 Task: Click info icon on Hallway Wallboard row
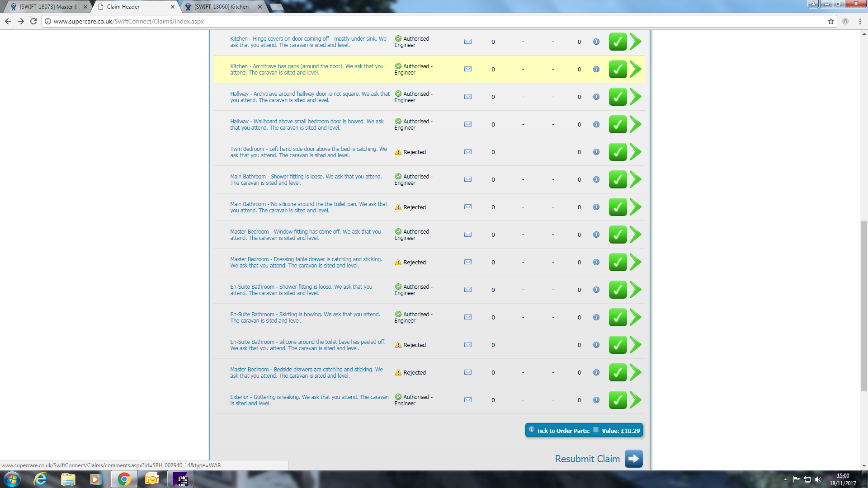click(x=596, y=124)
